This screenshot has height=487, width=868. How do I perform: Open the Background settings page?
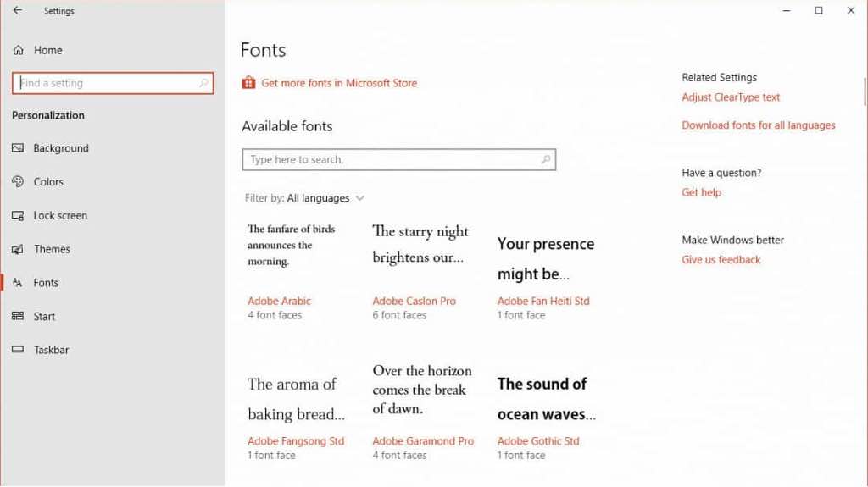[x=61, y=148]
